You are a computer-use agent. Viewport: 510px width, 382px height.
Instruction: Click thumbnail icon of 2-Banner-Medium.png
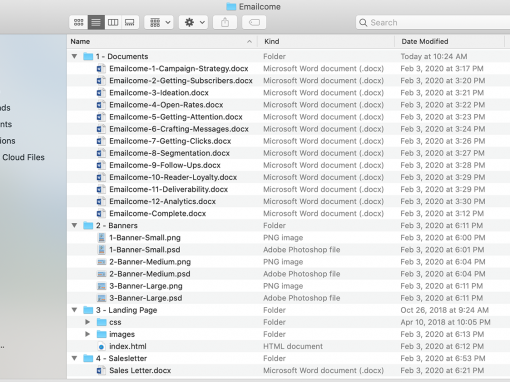coord(101,262)
